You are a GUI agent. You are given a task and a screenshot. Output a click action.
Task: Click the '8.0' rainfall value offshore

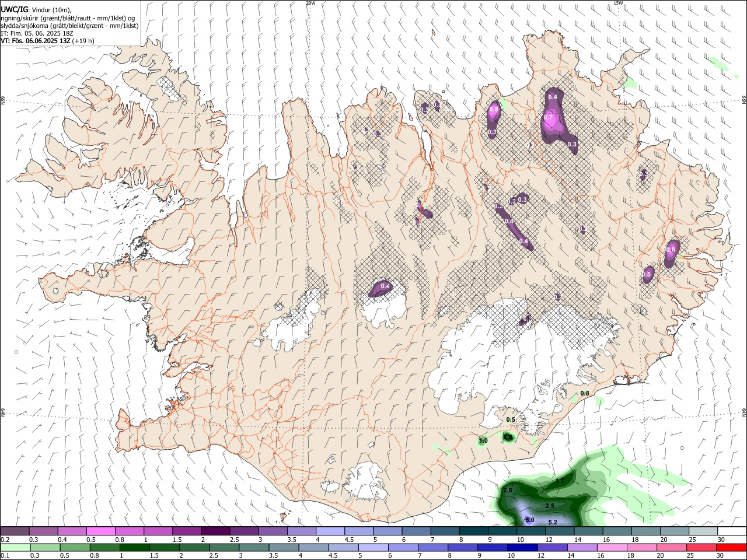click(530, 520)
